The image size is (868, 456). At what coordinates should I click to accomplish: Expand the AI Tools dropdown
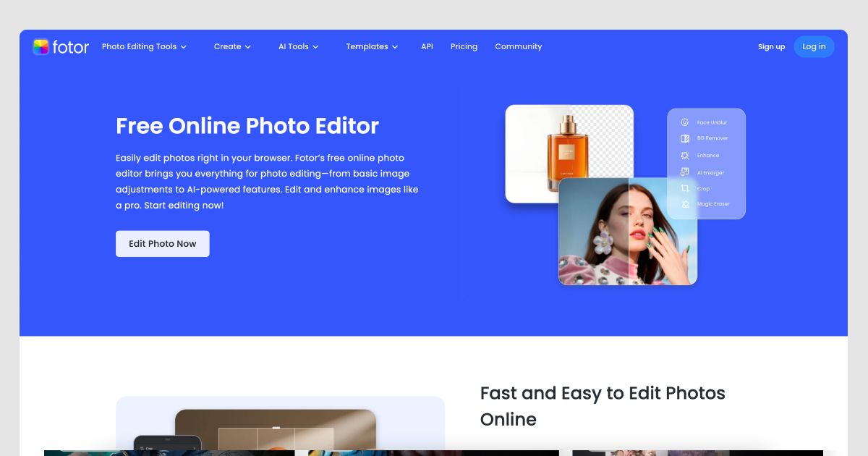[298, 47]
